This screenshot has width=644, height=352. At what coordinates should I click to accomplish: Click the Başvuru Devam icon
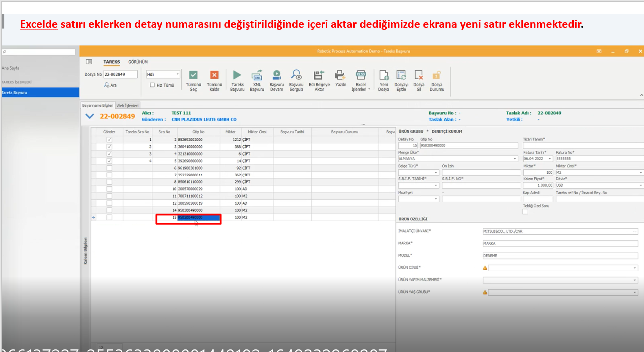(x=276, y=75)
